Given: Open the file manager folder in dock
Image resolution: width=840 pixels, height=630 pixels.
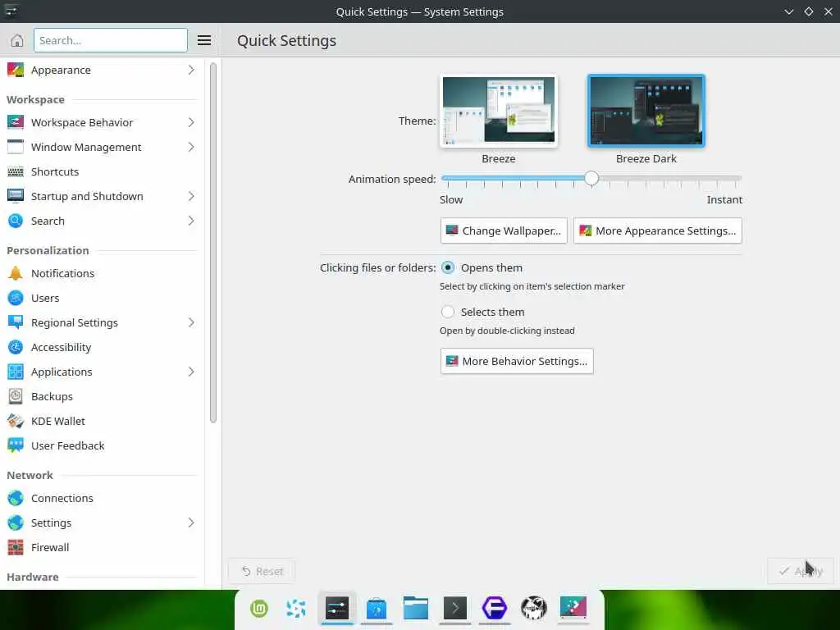Looking at the screenshot, I should 416,609.
